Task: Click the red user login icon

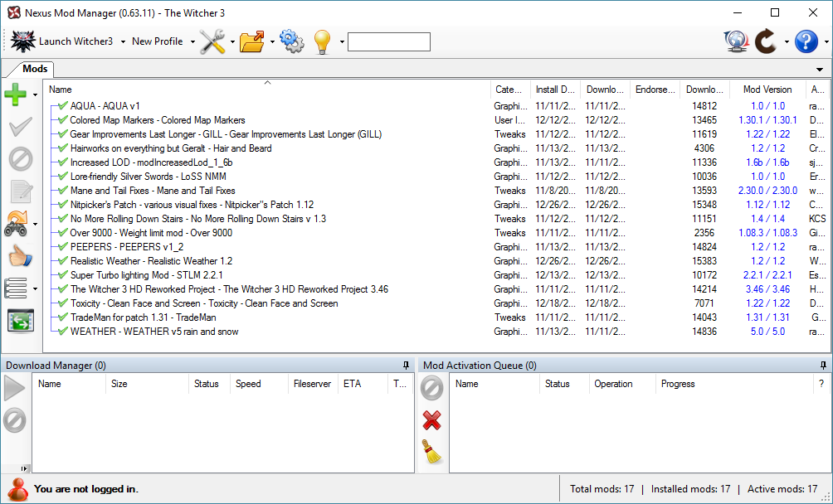Action: 17,488
